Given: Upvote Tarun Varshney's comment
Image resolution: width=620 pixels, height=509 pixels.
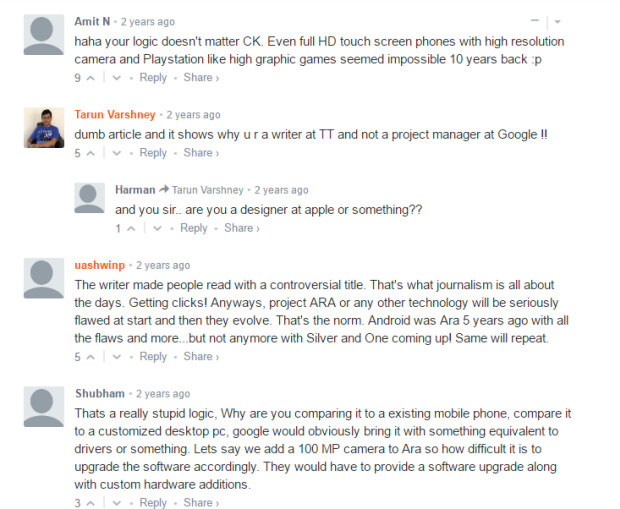Looking at the screenshot, I should [x=91, y=153].
